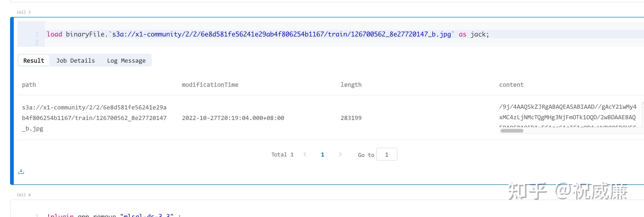This screenshot has height=217, width=644.
Task: Switch to the Result tab
Action: point(34,61)
